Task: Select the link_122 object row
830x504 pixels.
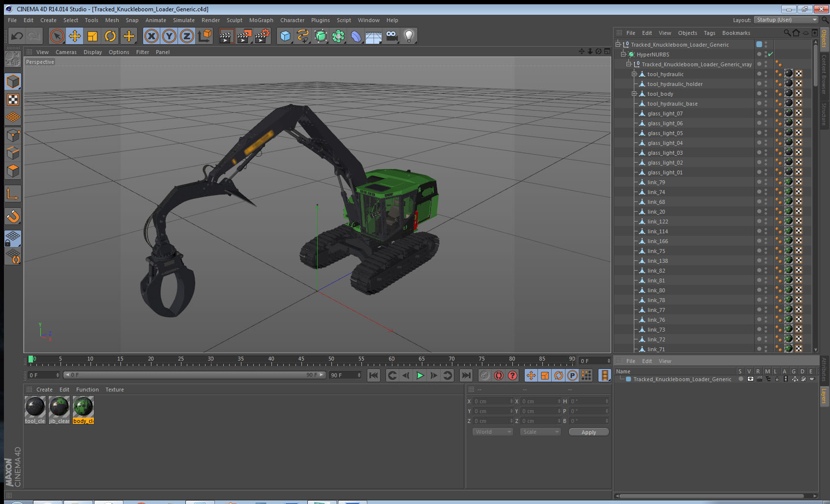Action: coord(657,222)
